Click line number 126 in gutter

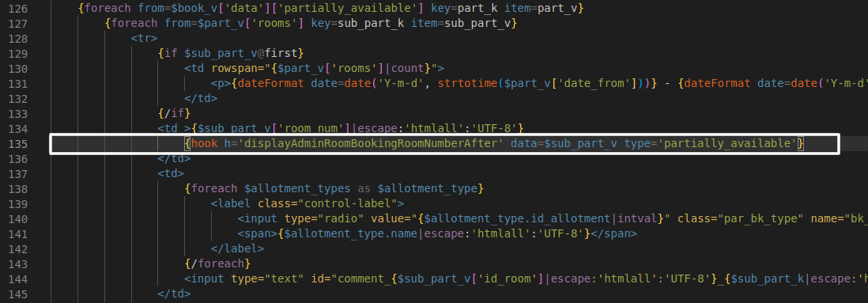click(x=17, y=9)
